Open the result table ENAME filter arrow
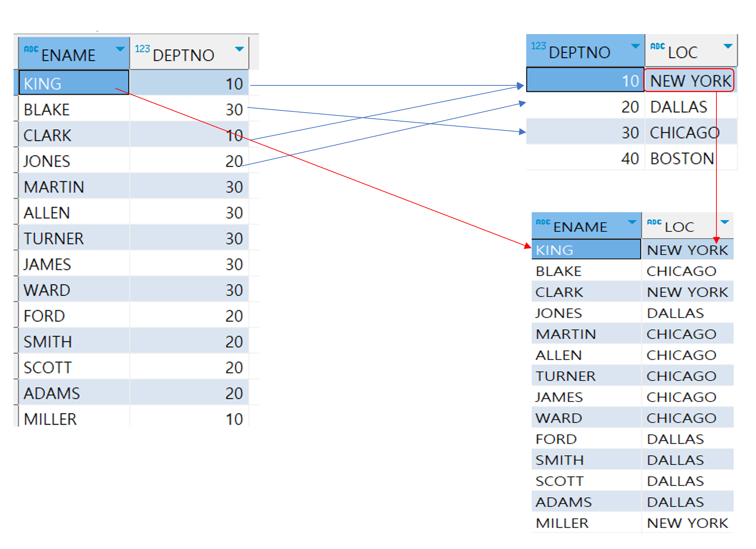Viewport: 756px width, 549px height. point(632,222)
